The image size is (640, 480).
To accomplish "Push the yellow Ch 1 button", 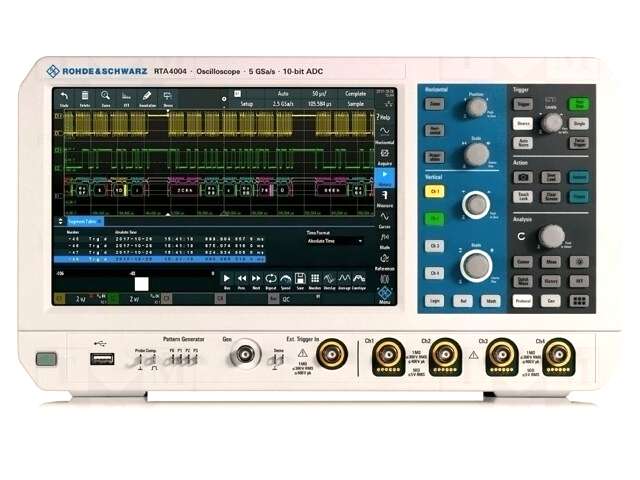I will (x=435, y=192).
